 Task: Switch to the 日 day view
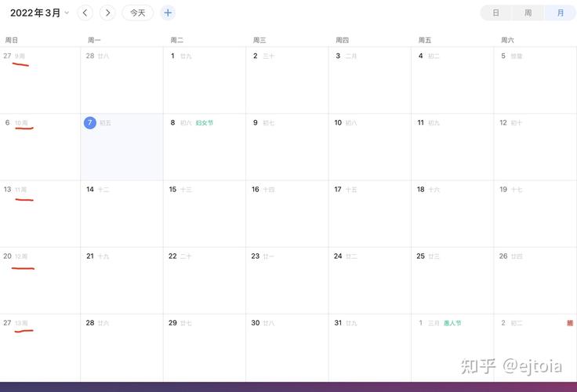click(x=495, y=13)
